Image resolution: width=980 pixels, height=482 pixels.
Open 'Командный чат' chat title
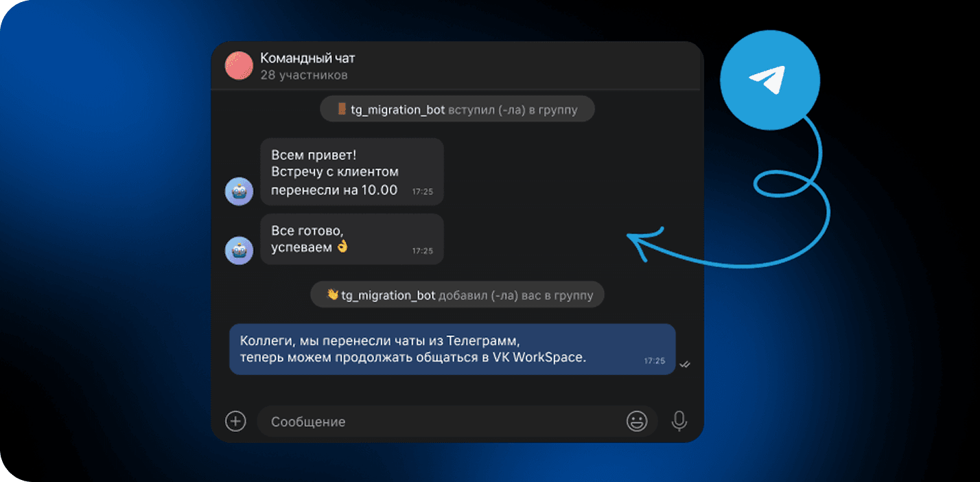tap(307, 58)
